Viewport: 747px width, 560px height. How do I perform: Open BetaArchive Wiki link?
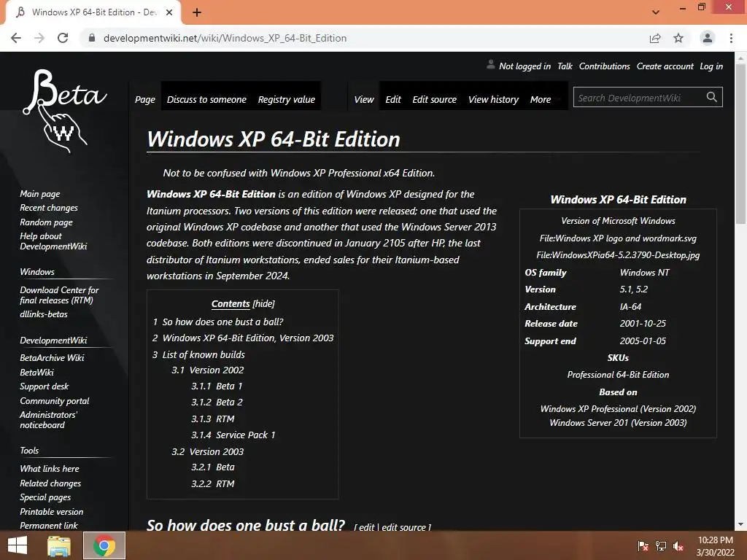[52, 357]
